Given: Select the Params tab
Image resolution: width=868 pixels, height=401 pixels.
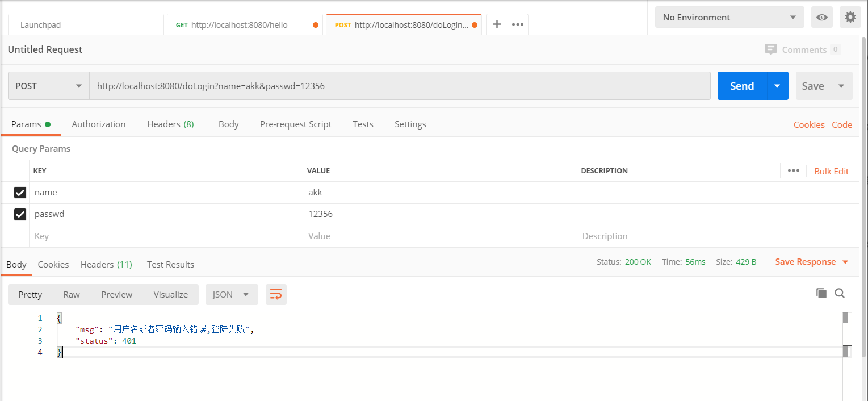Looking at the screenshot, I should pyautogui.click(x=31, y=124).
